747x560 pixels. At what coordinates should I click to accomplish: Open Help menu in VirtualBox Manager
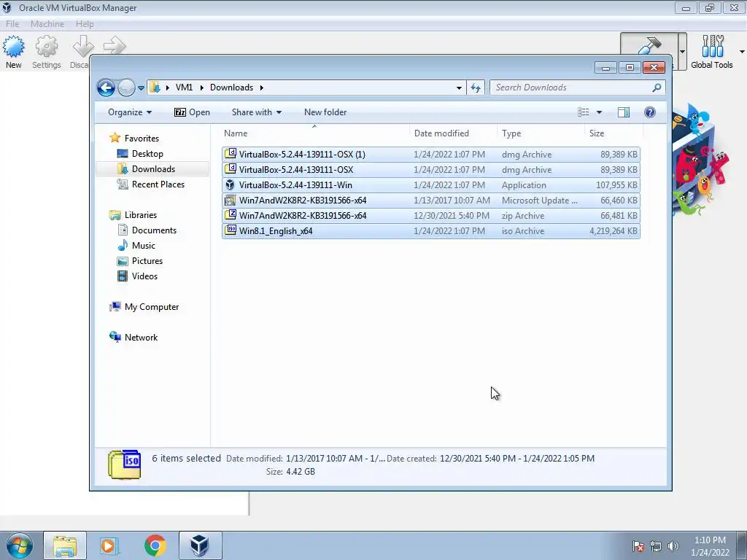point(85,24)
